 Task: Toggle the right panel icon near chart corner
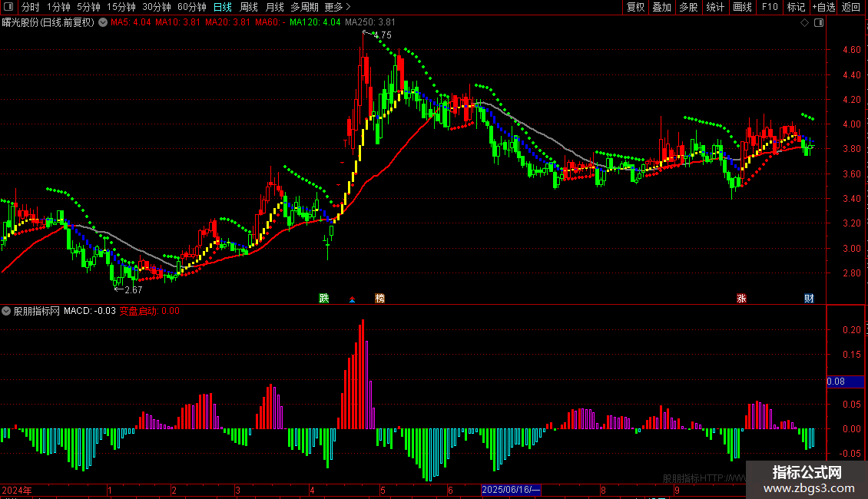pos(819,23)
